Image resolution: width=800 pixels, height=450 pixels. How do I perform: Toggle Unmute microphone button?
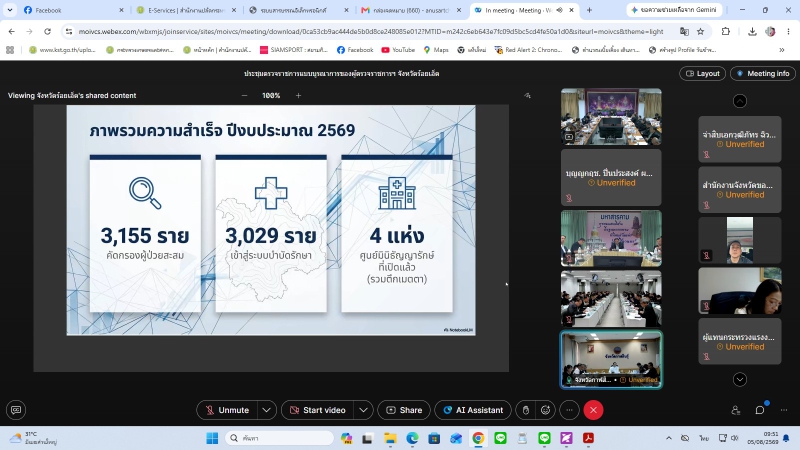click(227, 410)
